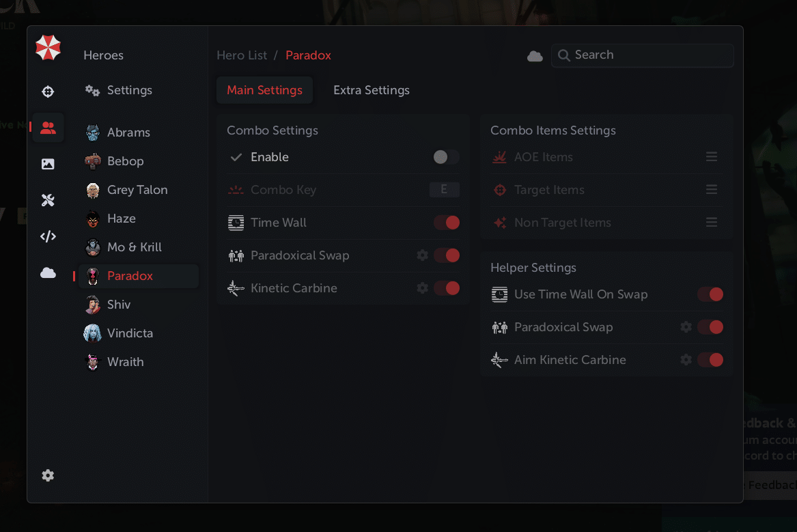Select the wrench tools sidebar icon
Viewport: 797px width, 532px height.
pyautogui.click(x=48, y=200)
